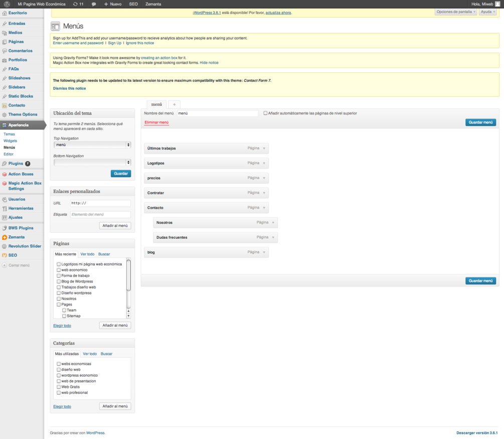Open the Opciones de pantalla dropdown
Screen dimensions: 504x439
point(456,12)
